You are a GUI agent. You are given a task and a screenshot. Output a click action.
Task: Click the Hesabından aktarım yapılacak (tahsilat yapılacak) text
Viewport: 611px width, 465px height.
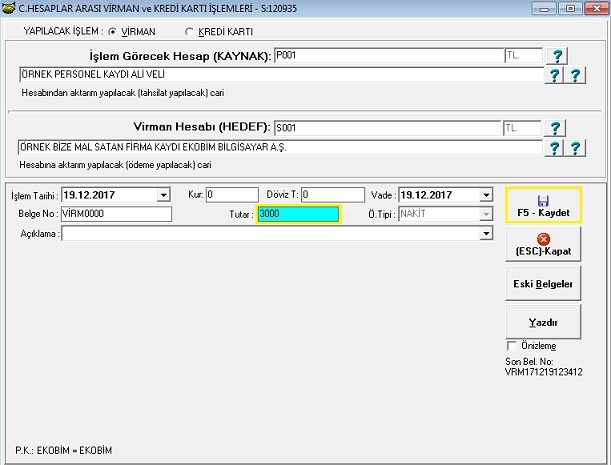(x=123, y=93)
